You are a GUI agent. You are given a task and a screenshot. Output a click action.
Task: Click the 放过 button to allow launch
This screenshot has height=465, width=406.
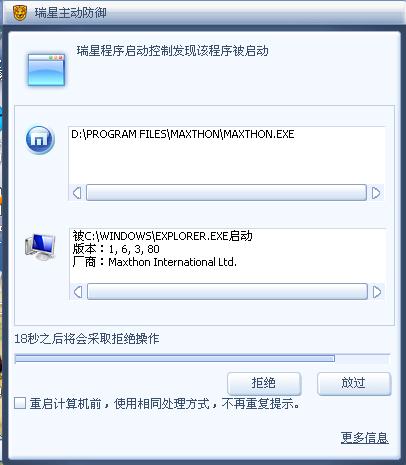[354, 383]
